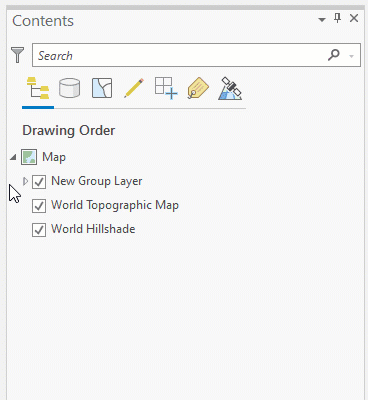Select List By Snapping icon
Image resolution: width=368 pixels, height=400 pixels.
tap(166, 88)
